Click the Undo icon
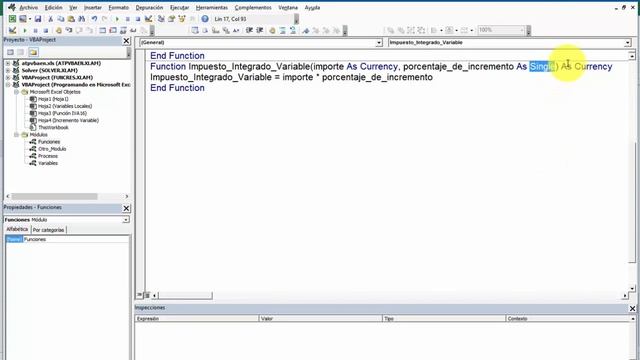The width and height of the screenshot is (640, 360). 94,19
